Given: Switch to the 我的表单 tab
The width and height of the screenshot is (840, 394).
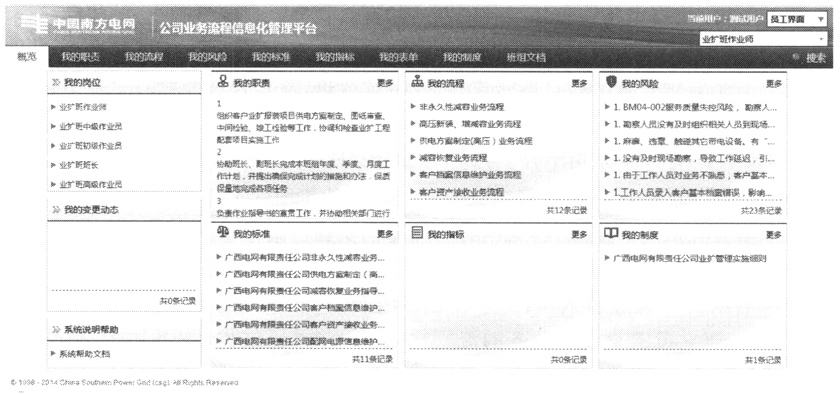Looking at the screenshot, I should [398, 57].
